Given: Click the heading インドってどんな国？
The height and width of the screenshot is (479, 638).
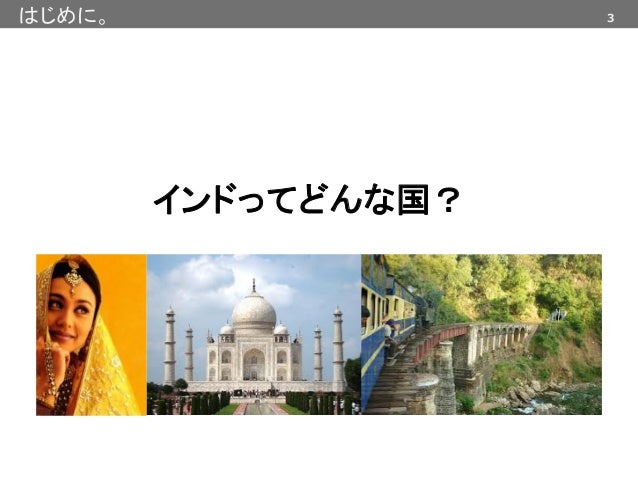Looking at the screenshot, I should pyautogui.click(x=307, y=199).
